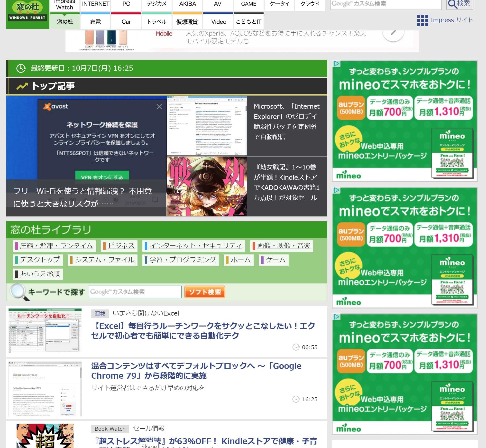Open the Impress サイト grid icon
The height and width of the screenshot is (448, 486).
click(x=422, y=20)
